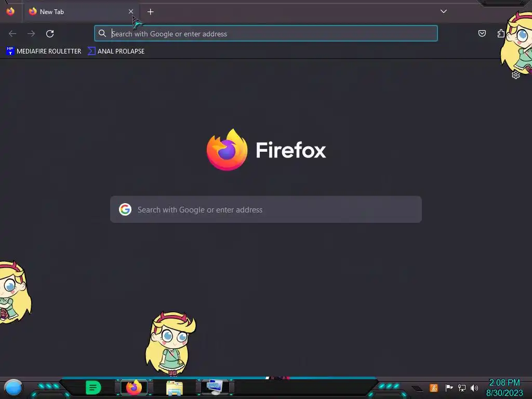Open the second bookmark on bookmarks toolbar
Viewport: 532px width, 399px height.
click(x=116, y=51)
